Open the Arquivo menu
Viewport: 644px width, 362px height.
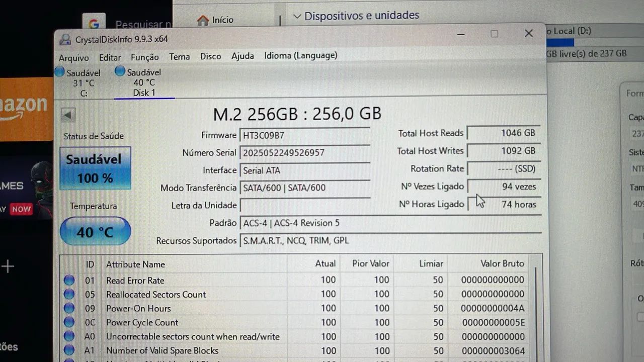[73, 57]
